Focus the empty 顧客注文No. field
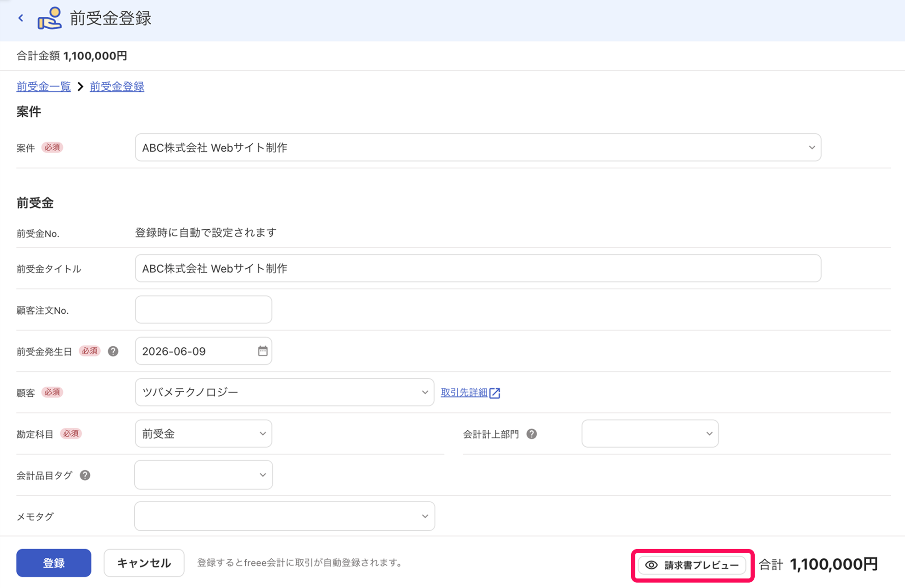Screen dimensions: 905x588 click(203, 310)
